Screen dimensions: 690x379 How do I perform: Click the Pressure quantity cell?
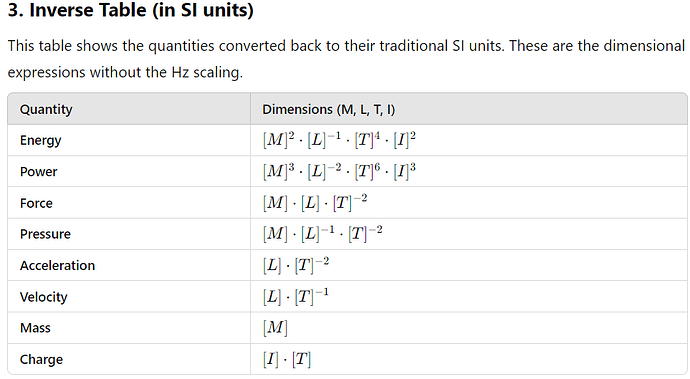[x=45, y=234]
